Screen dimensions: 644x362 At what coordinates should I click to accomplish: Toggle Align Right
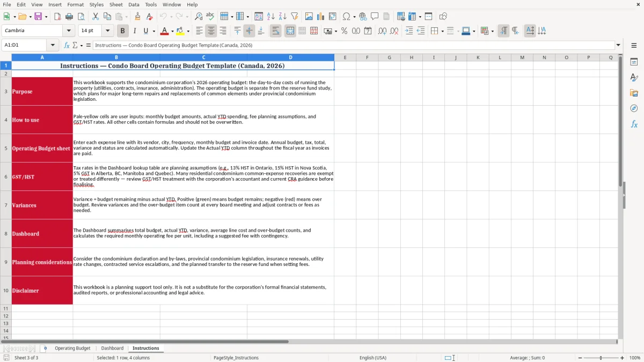pyautogui.click(x=223, y=31)
